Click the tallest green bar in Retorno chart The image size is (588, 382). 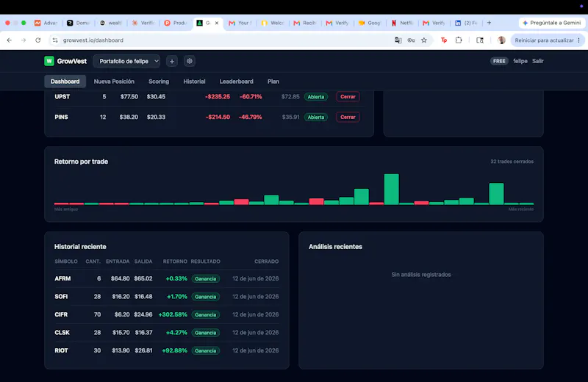(392, 190)
